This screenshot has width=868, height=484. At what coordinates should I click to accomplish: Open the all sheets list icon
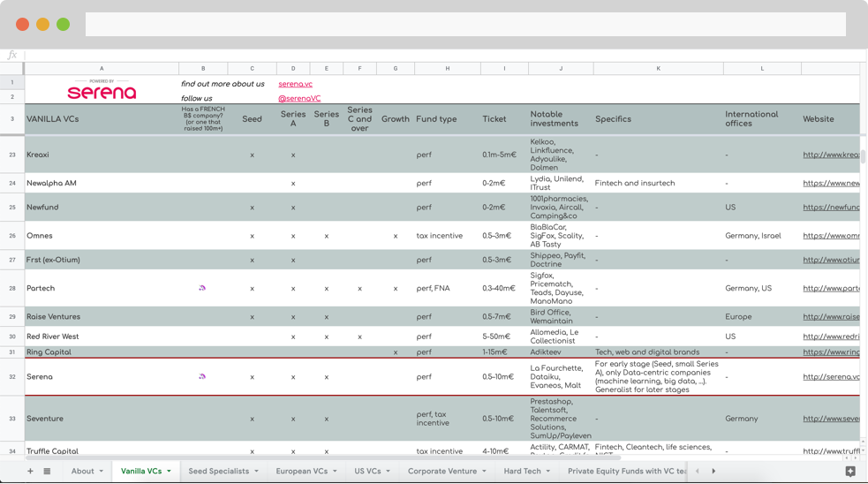(47, 472)
